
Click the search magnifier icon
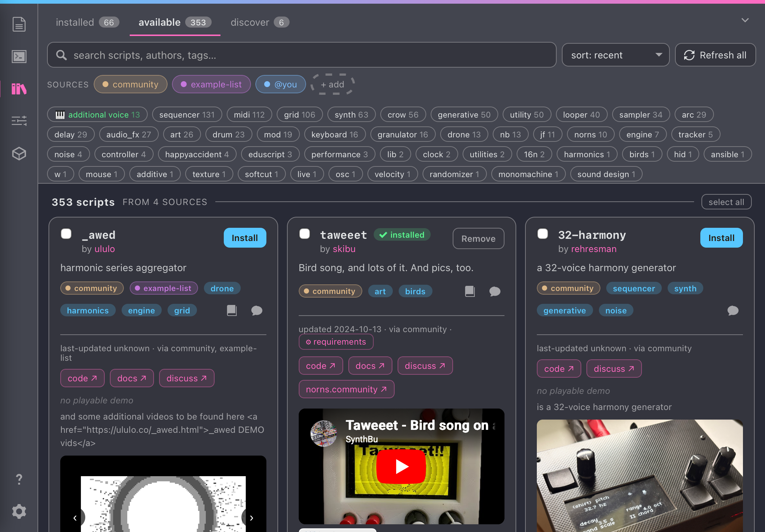tap(61, 55)
